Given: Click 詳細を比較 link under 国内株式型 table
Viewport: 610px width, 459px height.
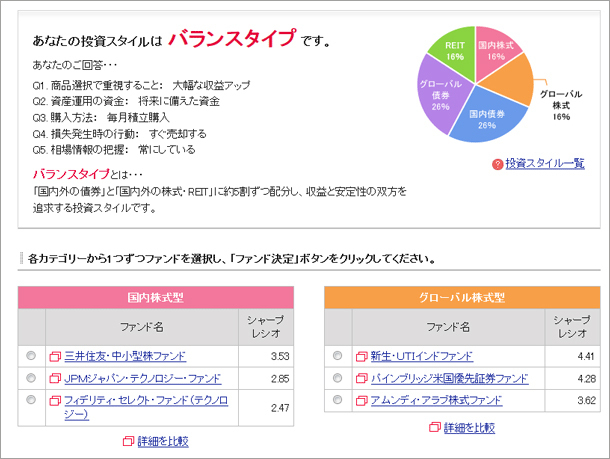Looking at the screenshot, I should click(x=163, y=441).
